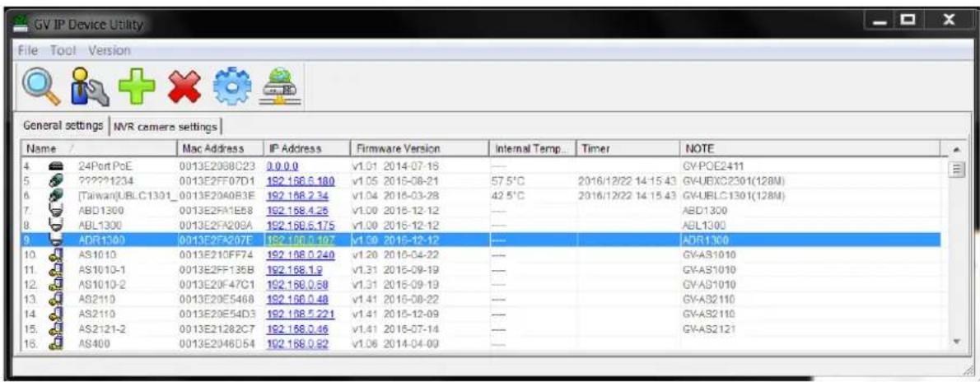Click the red X delete device icon
This screenshot has height=382, width=980.
tap(184, 86)
